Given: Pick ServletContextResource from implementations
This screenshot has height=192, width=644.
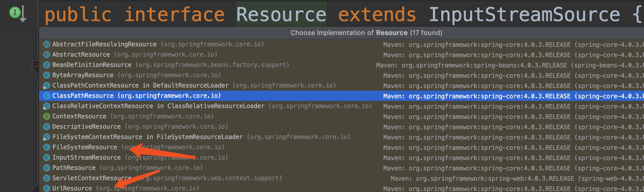Looking at the screenshot, I should point(92,178).
